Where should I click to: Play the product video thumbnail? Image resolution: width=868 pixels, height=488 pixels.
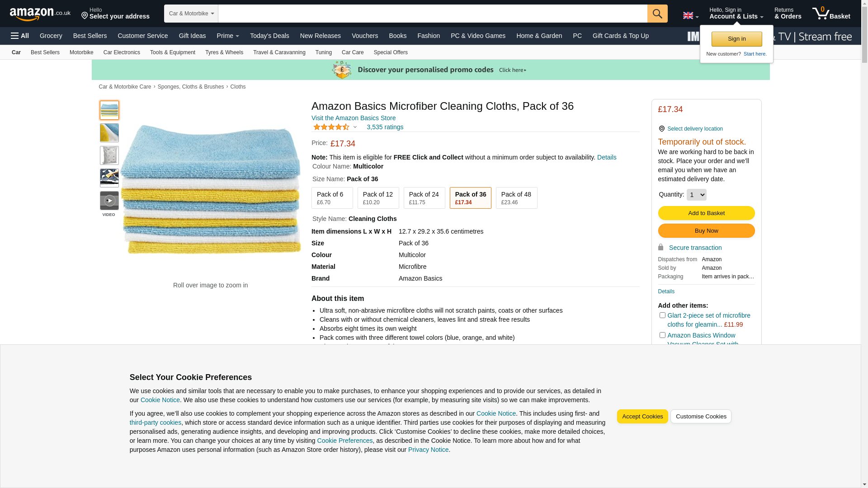click(109, 201)
